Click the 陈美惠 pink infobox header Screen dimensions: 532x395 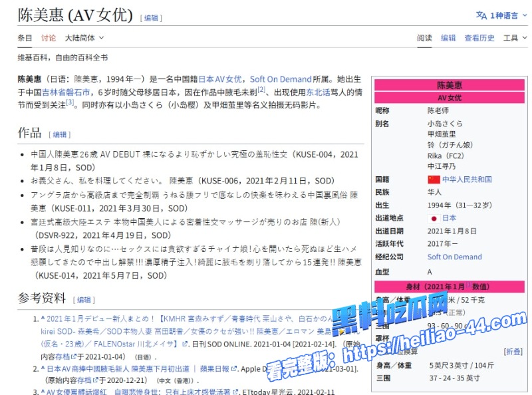coord(450,85)
